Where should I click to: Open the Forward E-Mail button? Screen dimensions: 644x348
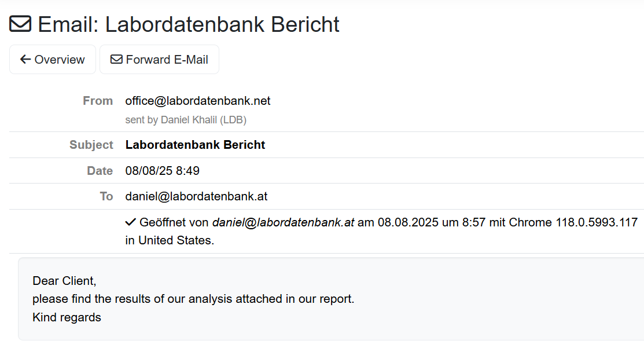point(159,60)
